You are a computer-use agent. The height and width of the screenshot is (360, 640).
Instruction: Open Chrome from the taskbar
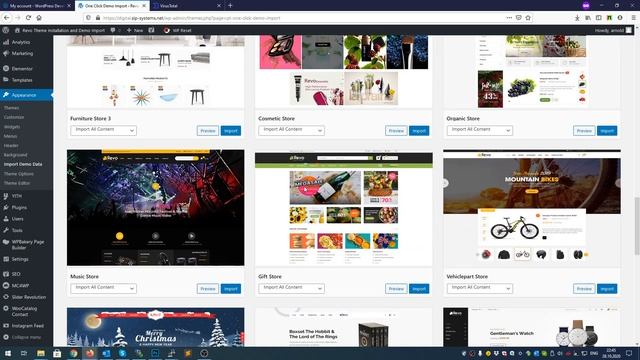click(73, 353)
